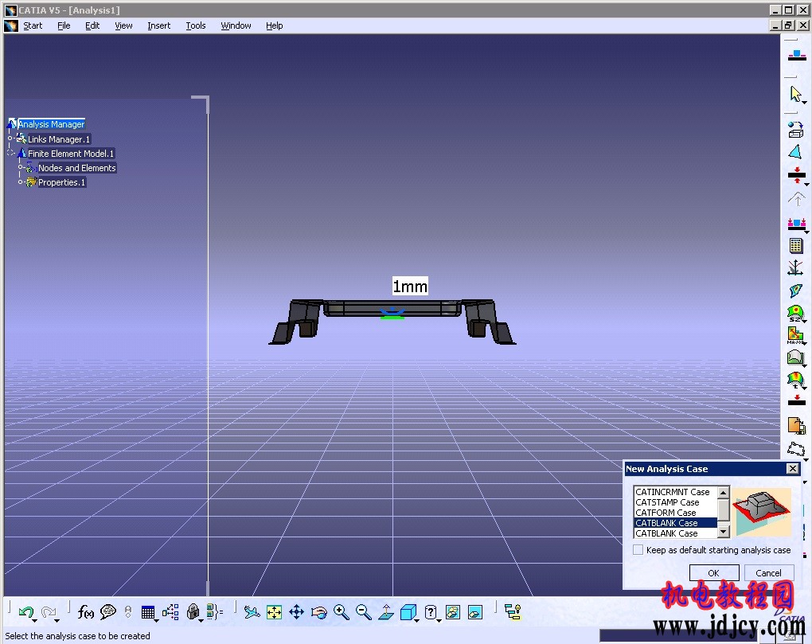Open the Tools menu
This screenshot has width=812, height=644.
[196, 25]
